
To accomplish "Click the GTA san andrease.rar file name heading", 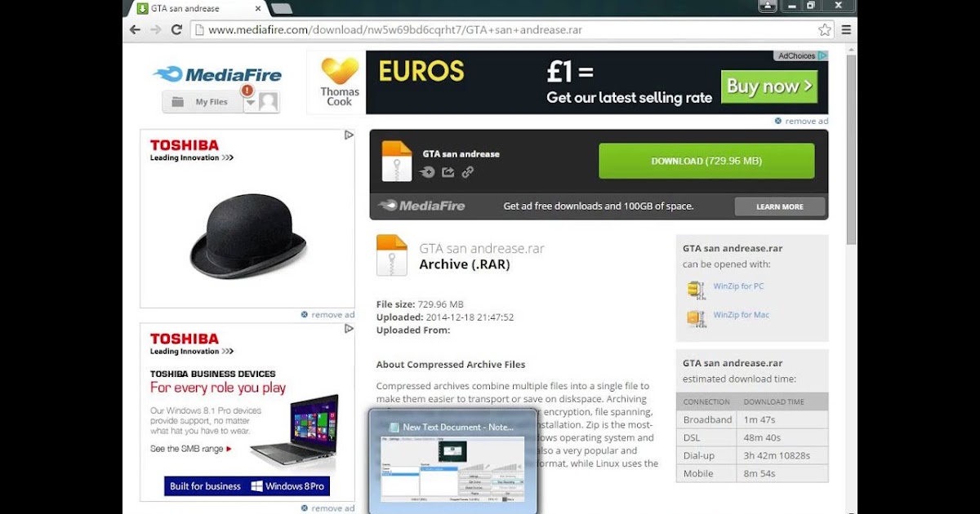I will tap(482, 249).
